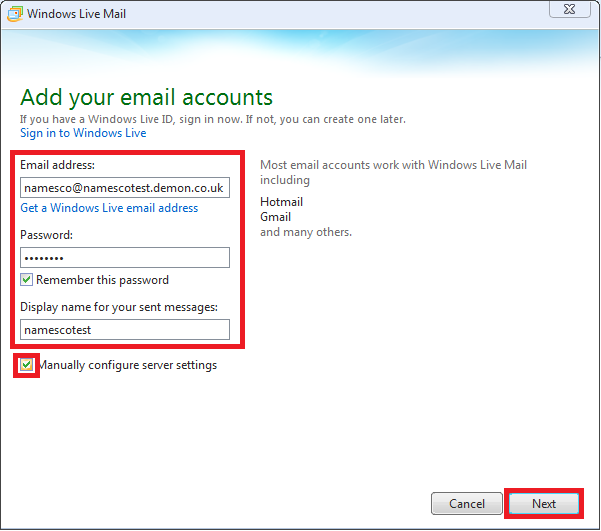This screenshot has width=601, height=531.
Task: Toggle the Manually configure server settings checkbox
Action: [x=26, y=365]
